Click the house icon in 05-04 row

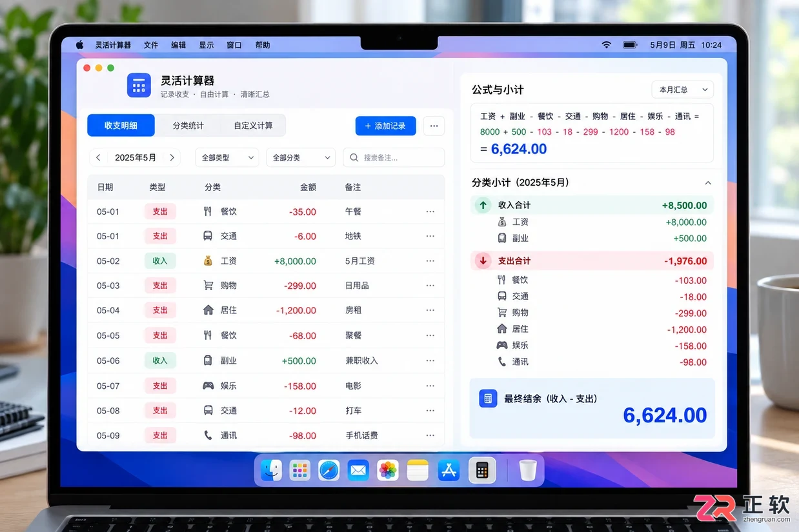[x=208, y=310]
